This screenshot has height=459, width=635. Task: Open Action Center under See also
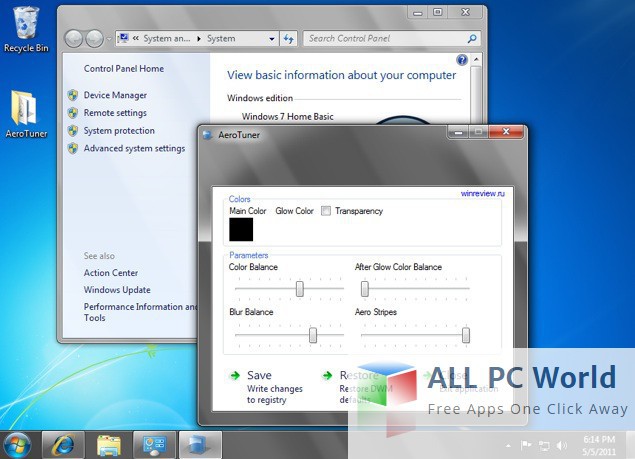111,273
